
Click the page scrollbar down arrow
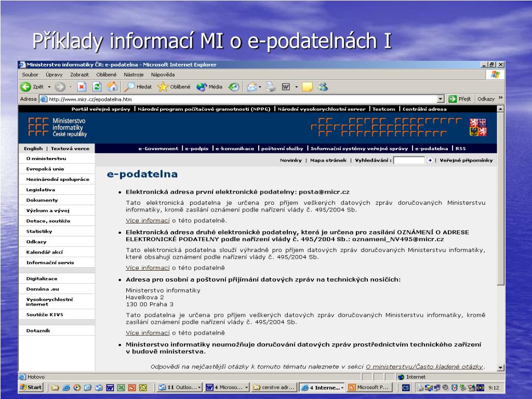click(500, 367)
